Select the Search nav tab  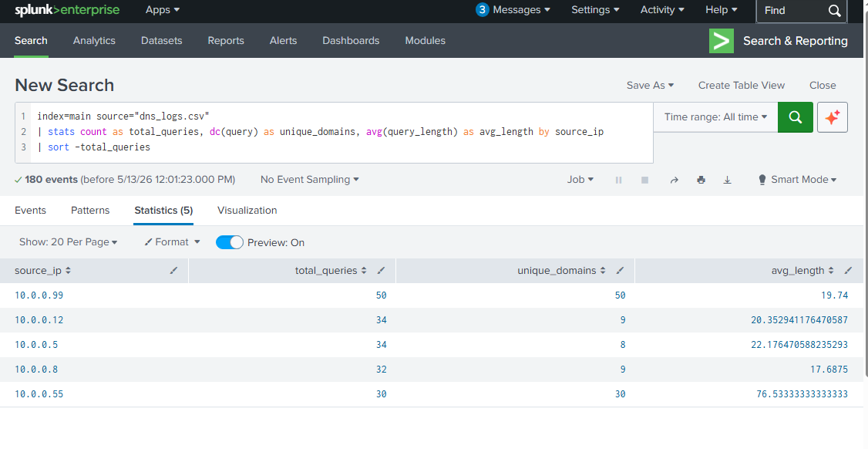click(x=31, y=41)
